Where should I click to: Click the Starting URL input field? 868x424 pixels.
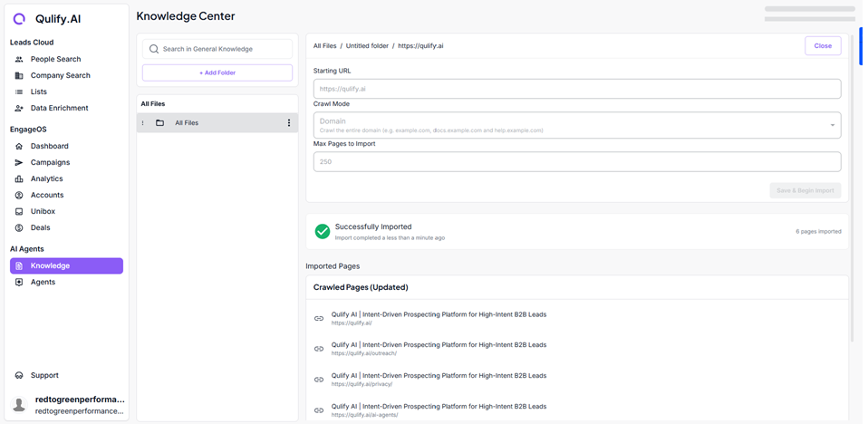click(x=577, y=89)
